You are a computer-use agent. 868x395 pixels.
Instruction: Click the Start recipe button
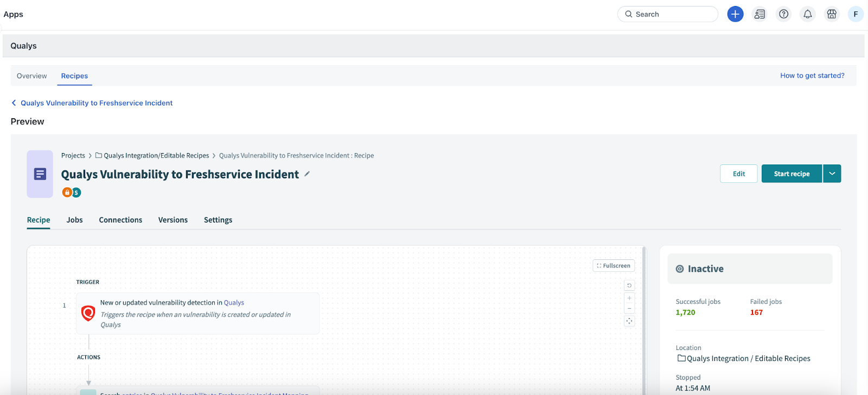[792, 174]
